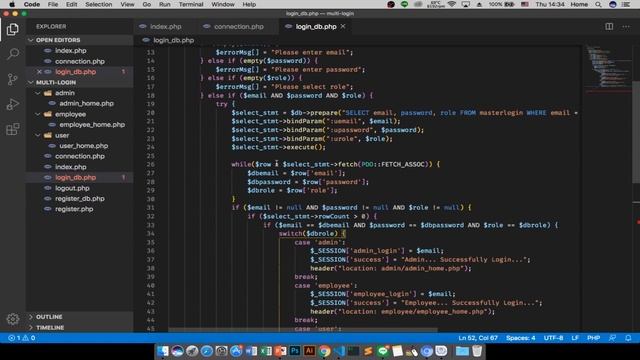This screenshot has height=360, width=640.
Task: Open LINE messenger from the dock
Action: point(382,351)
